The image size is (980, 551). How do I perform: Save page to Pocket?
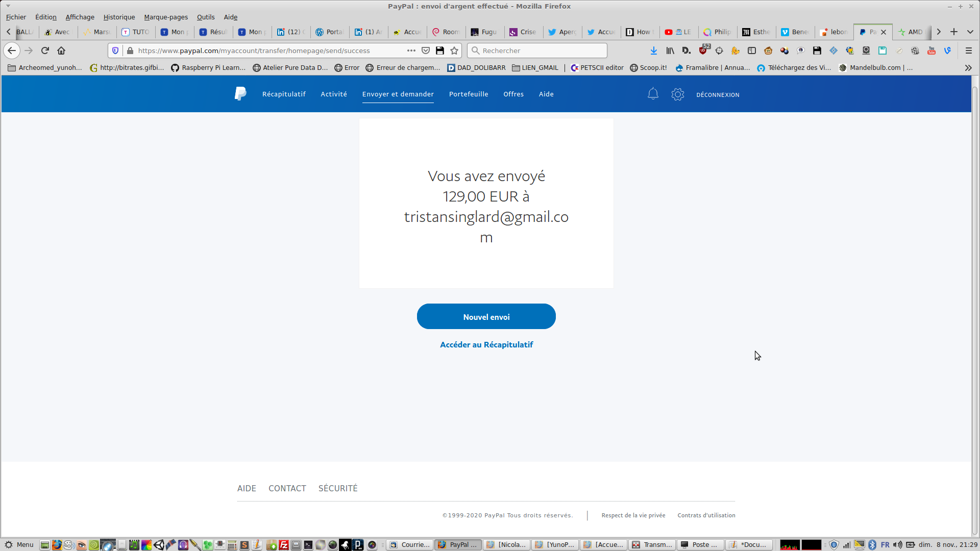point(426,51)
